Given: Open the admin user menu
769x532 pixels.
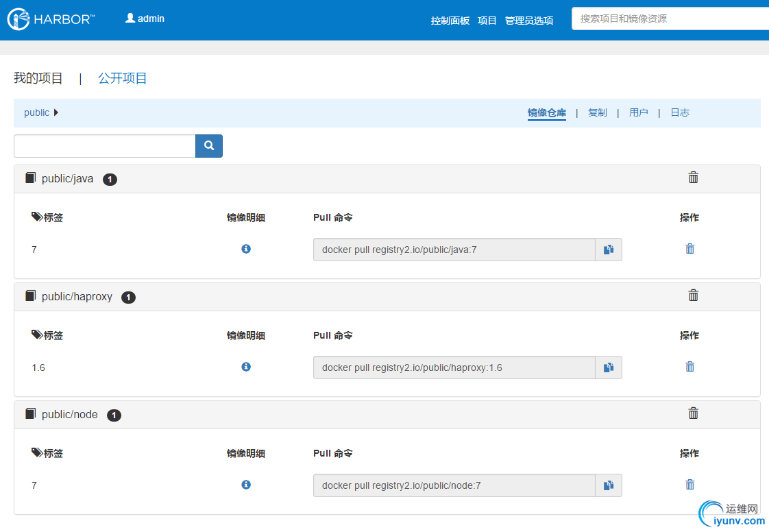Looking at the screenshot, I should tap(145, 19).
